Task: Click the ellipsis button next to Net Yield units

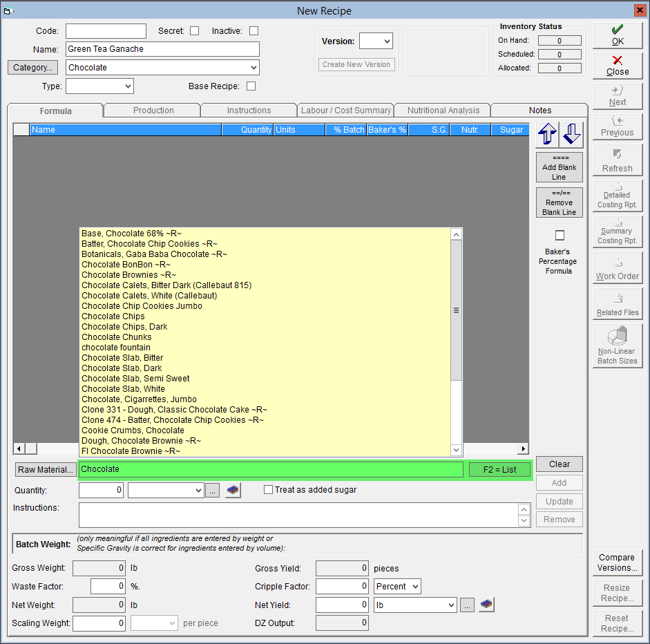Action: (467, 605)
